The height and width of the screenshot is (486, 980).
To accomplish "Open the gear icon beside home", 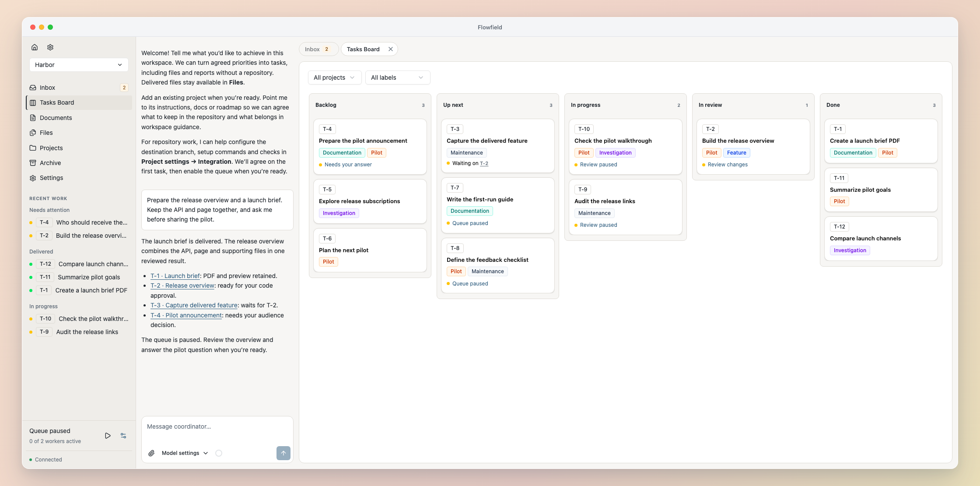I will [50, 47].
